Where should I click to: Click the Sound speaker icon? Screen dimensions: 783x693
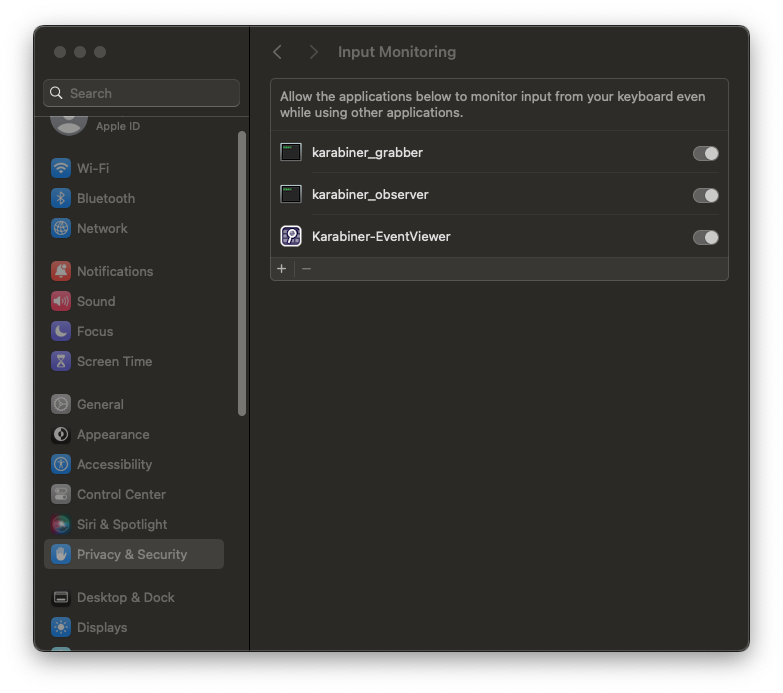[61, 301]
